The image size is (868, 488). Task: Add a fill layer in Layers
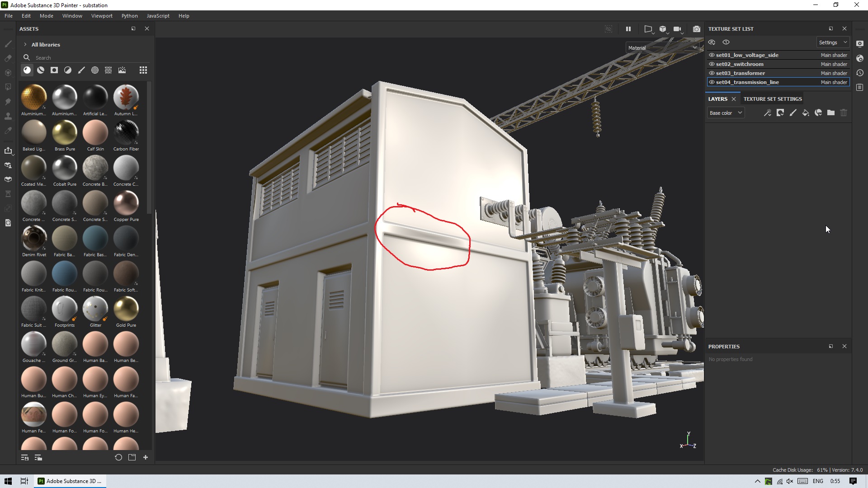coord(806,113)
